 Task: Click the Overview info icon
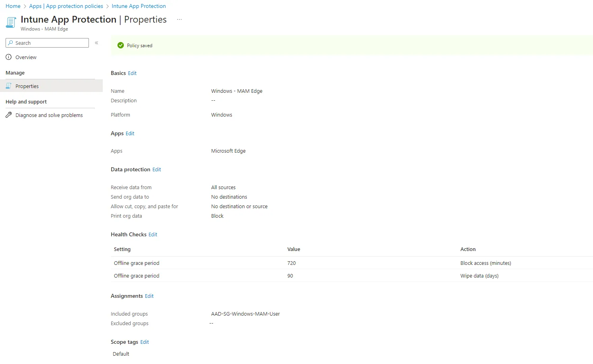(x=9, y=57)
